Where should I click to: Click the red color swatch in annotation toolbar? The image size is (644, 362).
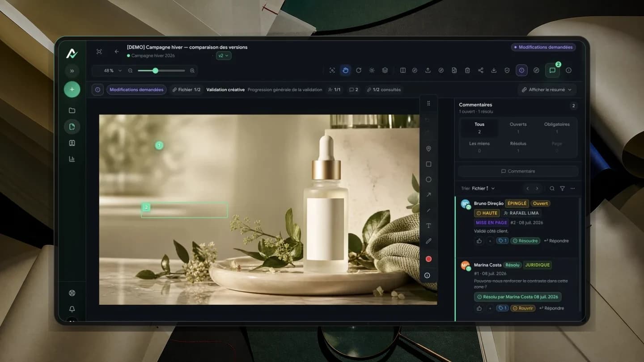[428, 259]
